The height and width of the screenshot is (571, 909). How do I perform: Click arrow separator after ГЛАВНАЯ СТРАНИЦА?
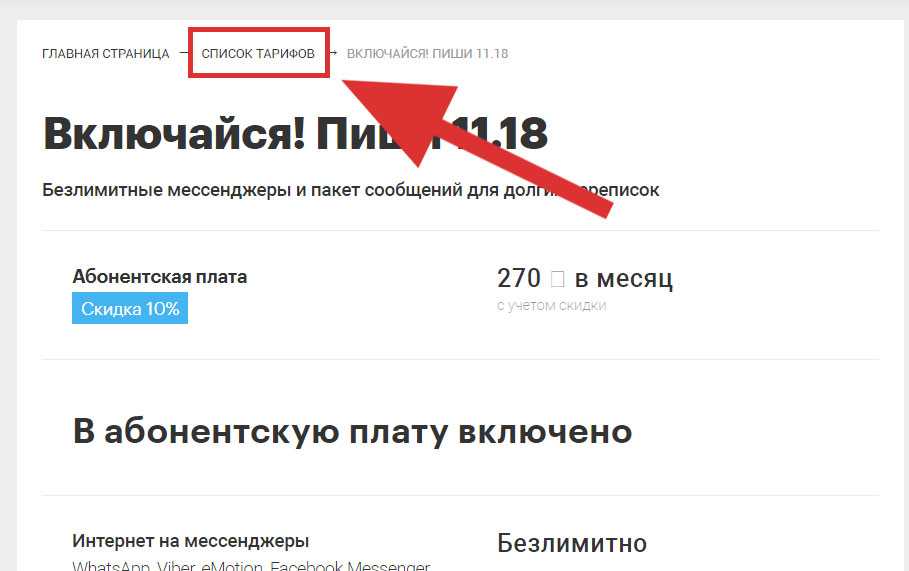183,52
